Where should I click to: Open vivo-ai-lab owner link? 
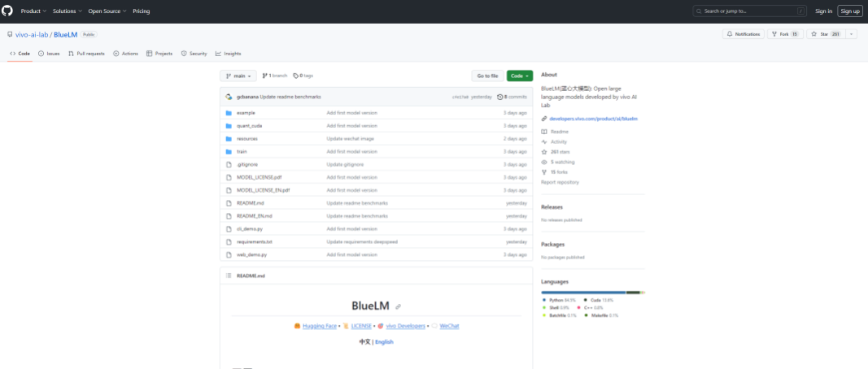click(32, 34)
